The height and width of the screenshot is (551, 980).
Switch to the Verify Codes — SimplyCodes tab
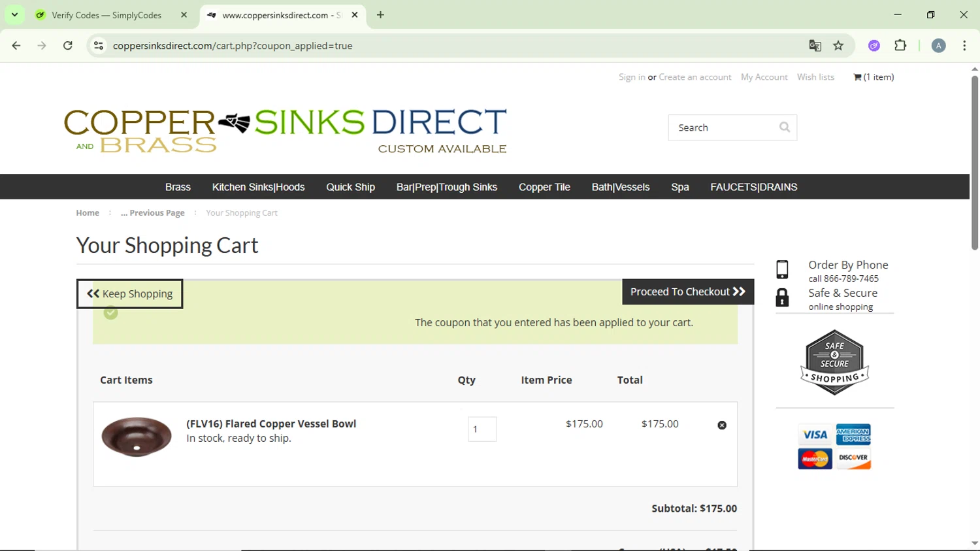106,15
